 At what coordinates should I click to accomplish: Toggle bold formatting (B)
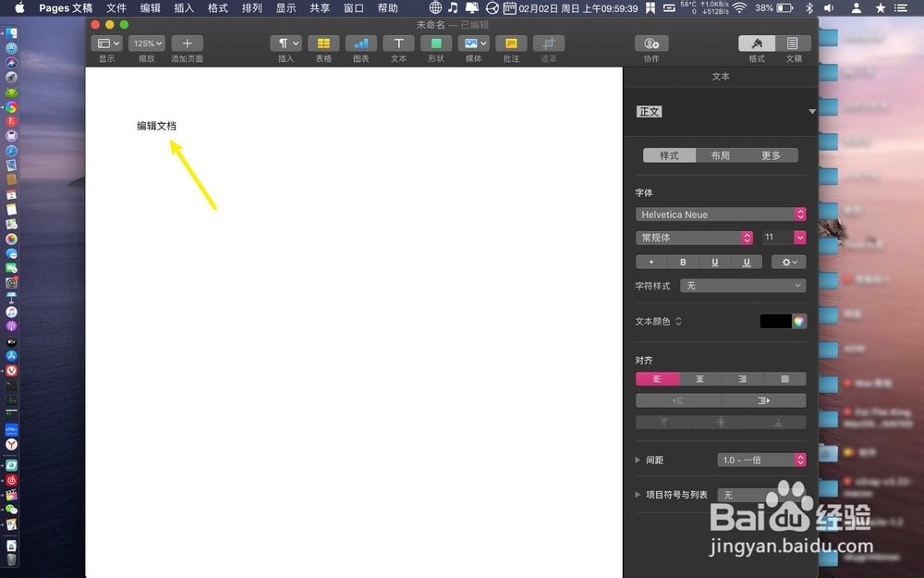click(x=683, y=262)
